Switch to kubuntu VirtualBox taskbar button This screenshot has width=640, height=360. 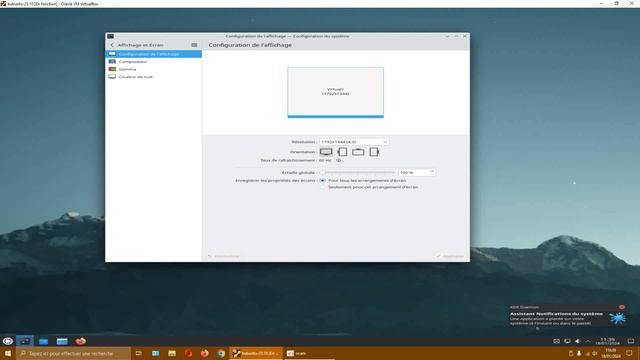click(x=256, y=353)
